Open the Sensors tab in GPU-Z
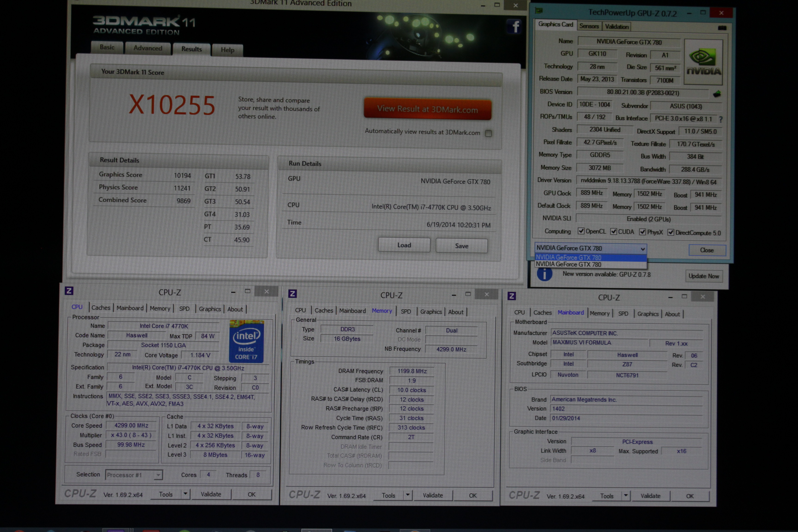798x532 pixels. point(589,26)
